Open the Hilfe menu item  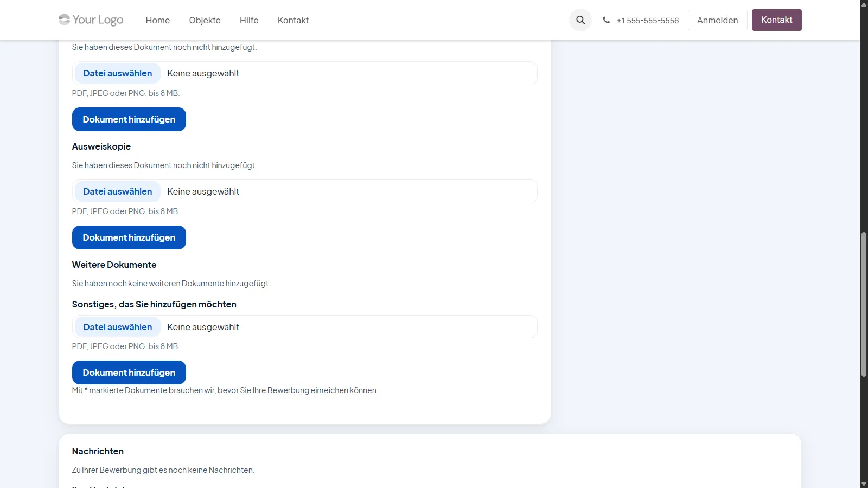tap(249, 20)
